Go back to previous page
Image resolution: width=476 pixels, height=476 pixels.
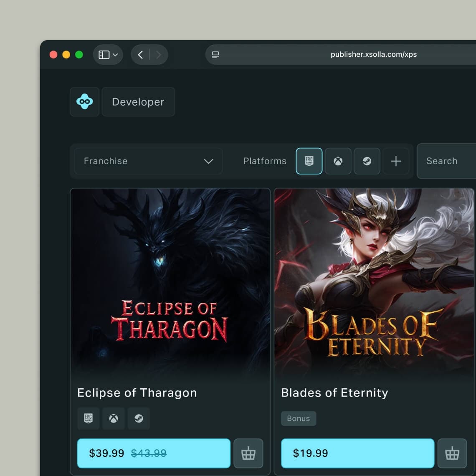[x=140, y=55]
